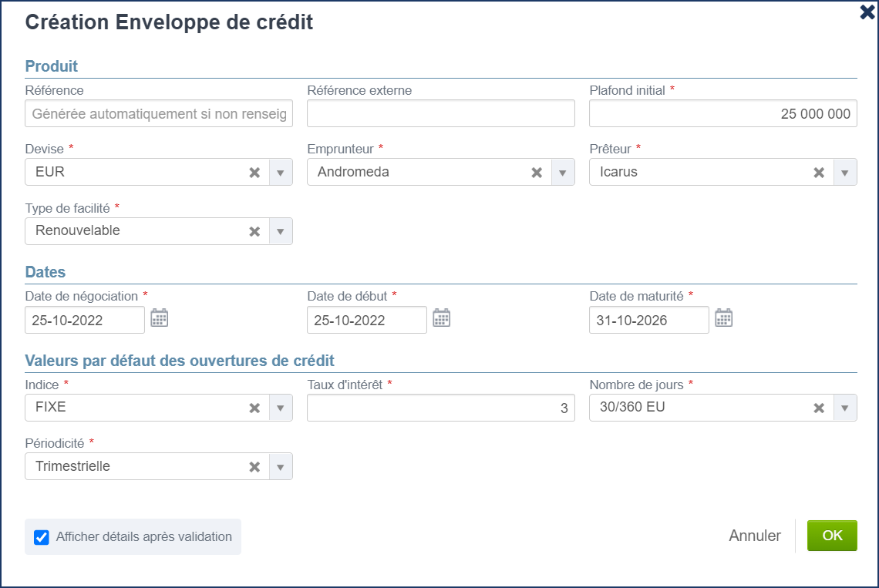Clear the EUR currency selection
The width and height of the screenshot is (879, 588).
(254, 173)
